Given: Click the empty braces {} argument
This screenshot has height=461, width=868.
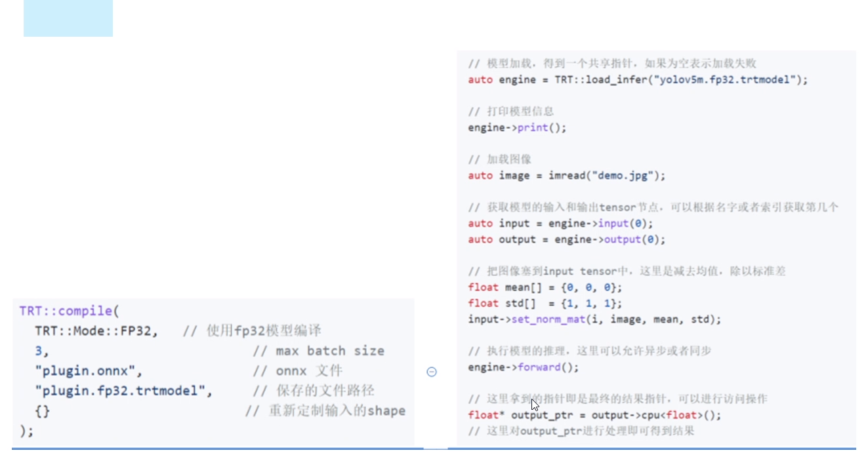Looking at the screenshot, I should [42, 412].
